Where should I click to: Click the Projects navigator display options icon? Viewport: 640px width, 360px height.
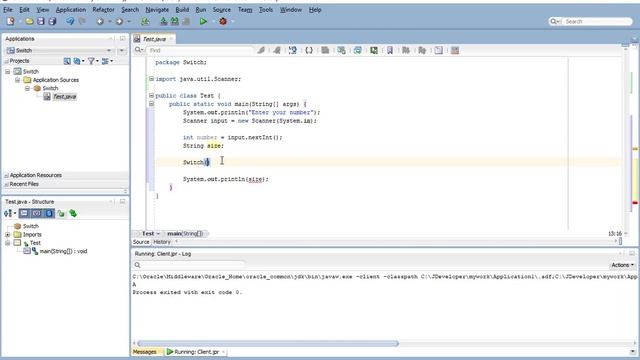pyautogui.click(x=105, y=61)
